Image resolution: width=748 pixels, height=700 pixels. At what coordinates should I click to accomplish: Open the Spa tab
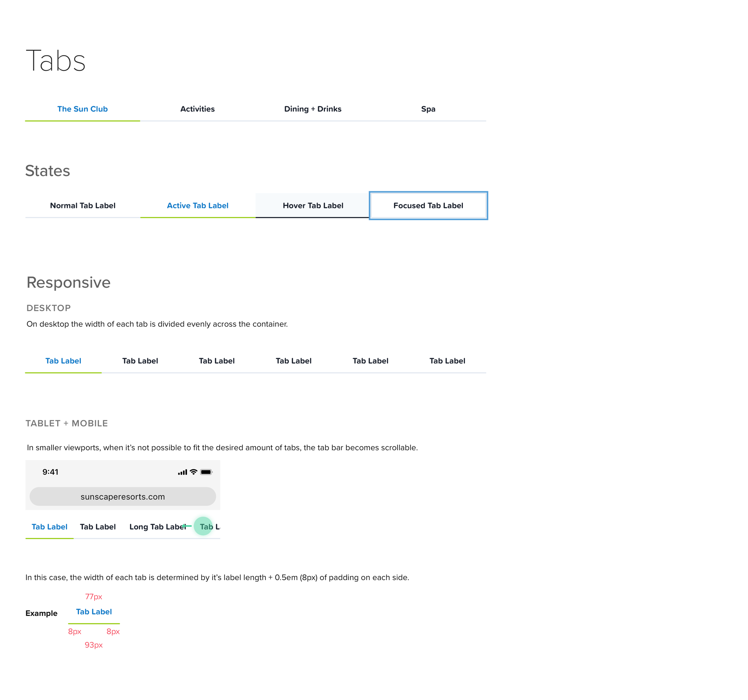428,109
